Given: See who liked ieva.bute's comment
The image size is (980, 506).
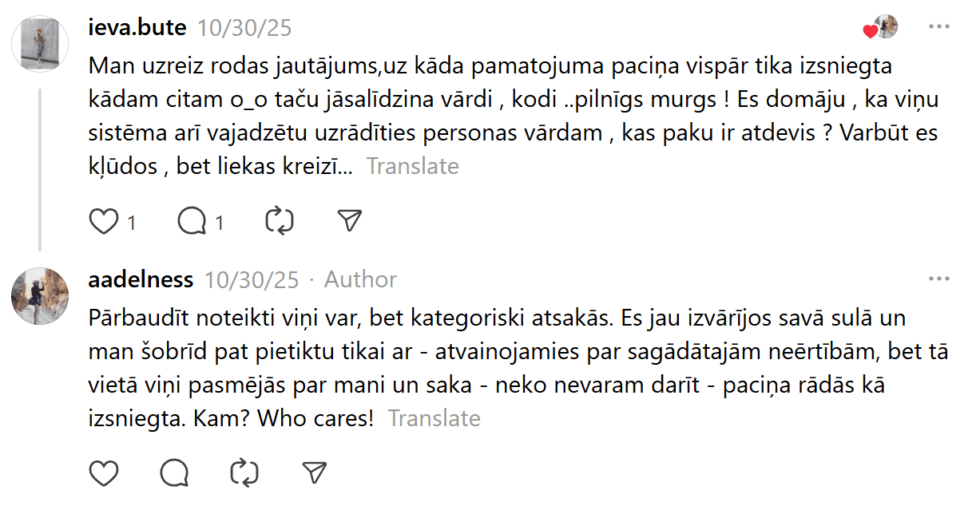Looking at the screenshot, I should tap(881, 28).
